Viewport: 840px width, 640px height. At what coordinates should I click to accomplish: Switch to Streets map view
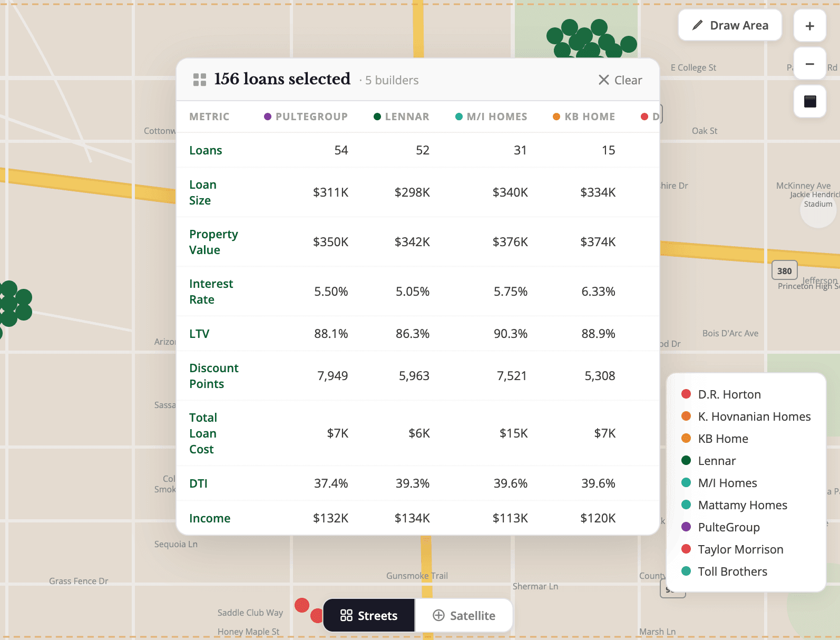[x=369, y=615]
